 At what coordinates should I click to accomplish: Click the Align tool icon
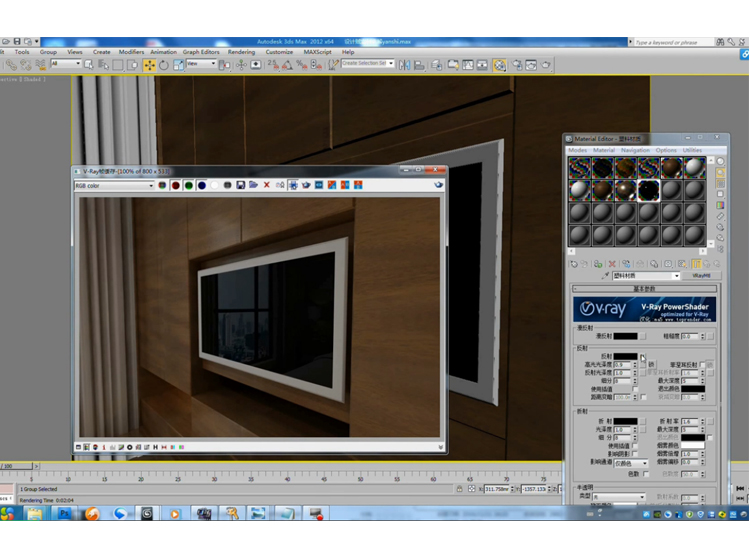419,65
